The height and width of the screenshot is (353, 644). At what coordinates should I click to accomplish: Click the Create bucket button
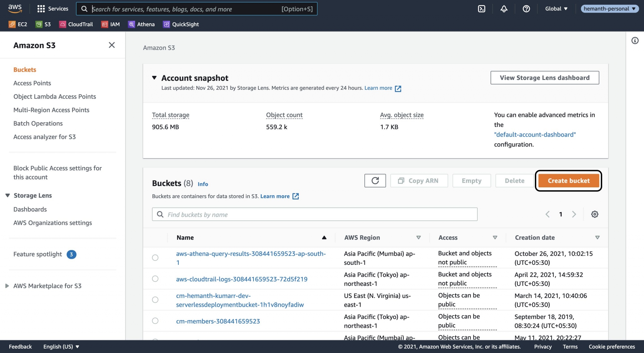(568, 180)
